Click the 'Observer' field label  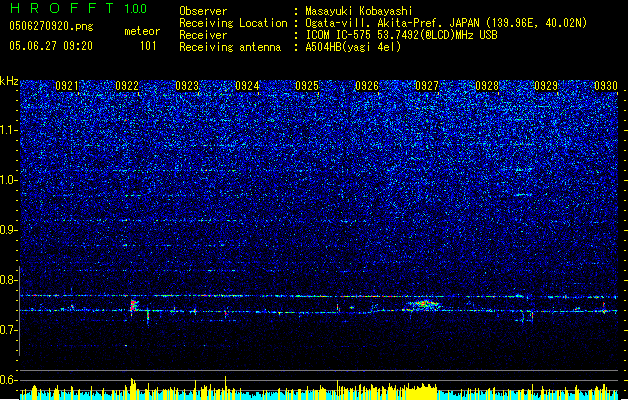click(x=203, y=11)
